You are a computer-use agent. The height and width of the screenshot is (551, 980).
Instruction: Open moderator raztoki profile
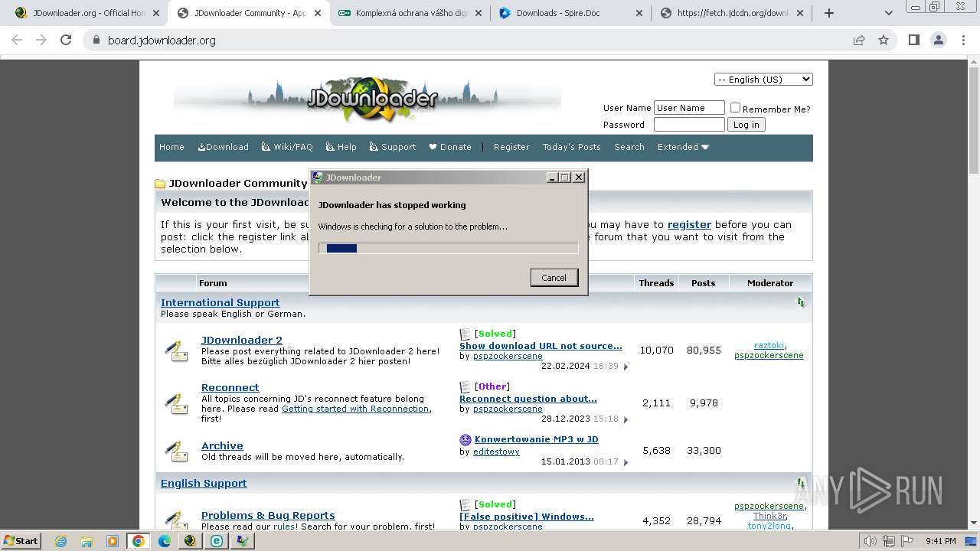tap(769, 345)
